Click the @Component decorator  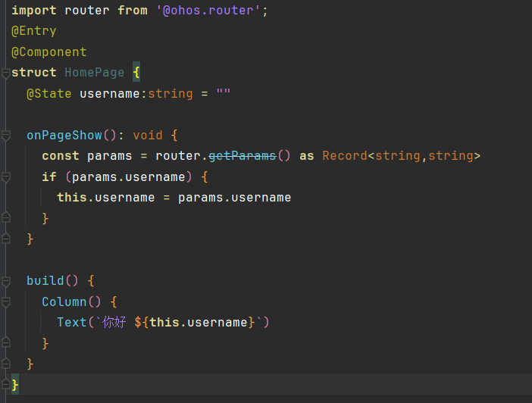pos(49,52)
